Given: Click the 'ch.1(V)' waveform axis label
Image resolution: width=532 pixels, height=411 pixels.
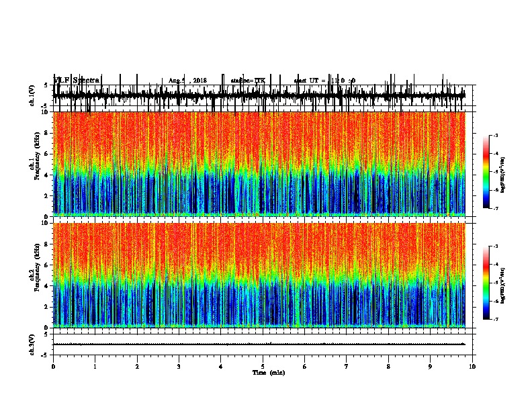Looking at the screenshot, I should [x=32, y=95].
